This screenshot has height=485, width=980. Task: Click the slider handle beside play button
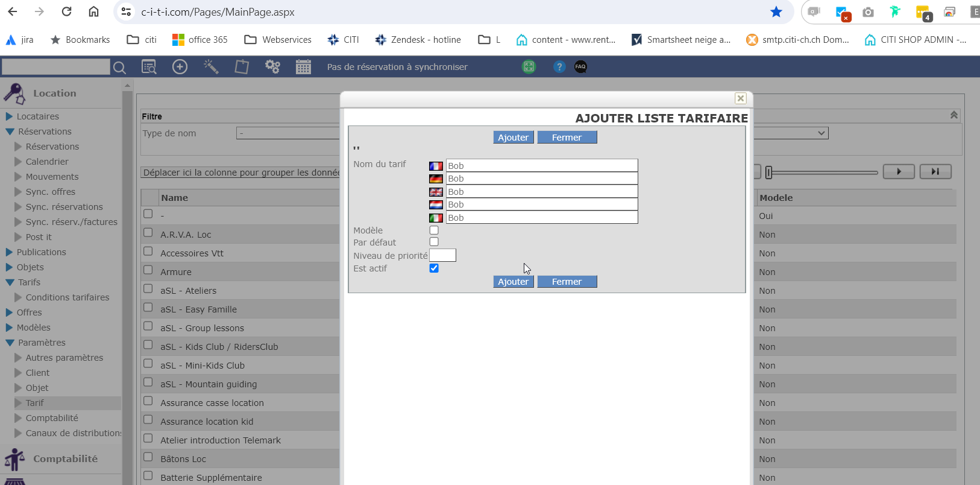769,173
